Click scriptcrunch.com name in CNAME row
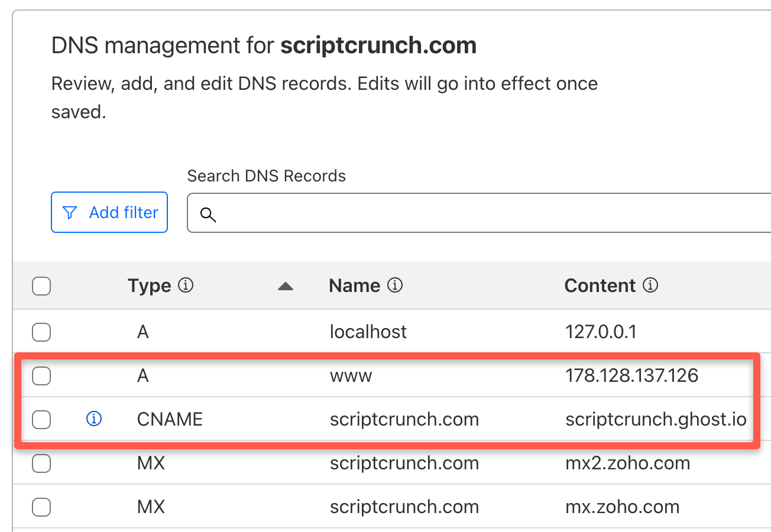Screen dimensions: 771x532 [x=404, y=420]
